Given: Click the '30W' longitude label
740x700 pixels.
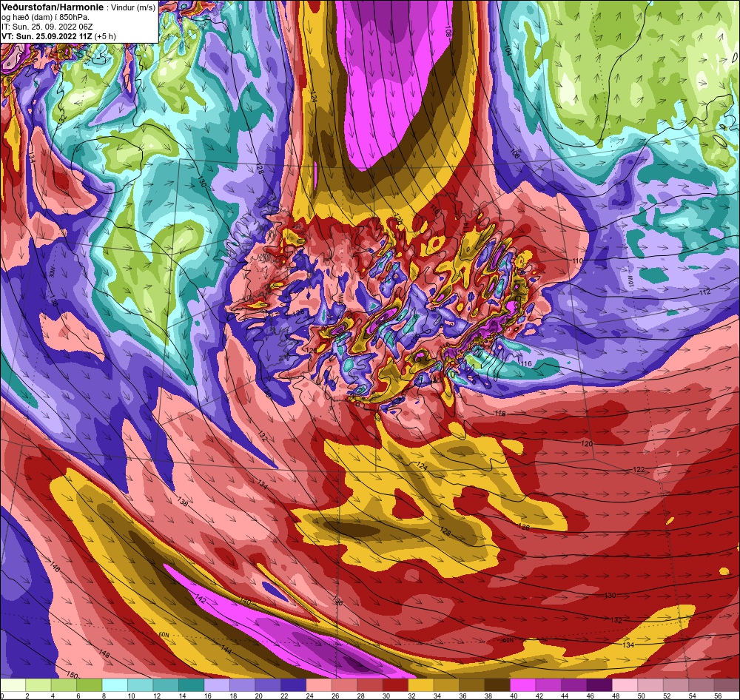Looking at the screenshot, I should (53, 272).
